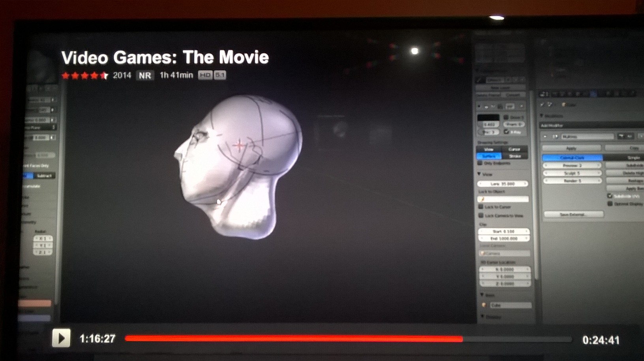The width and height of the screenshot is (644, 361).
Task: Click the Cube icon in properties breadcrumb
Action: click(x=564, y=104)
